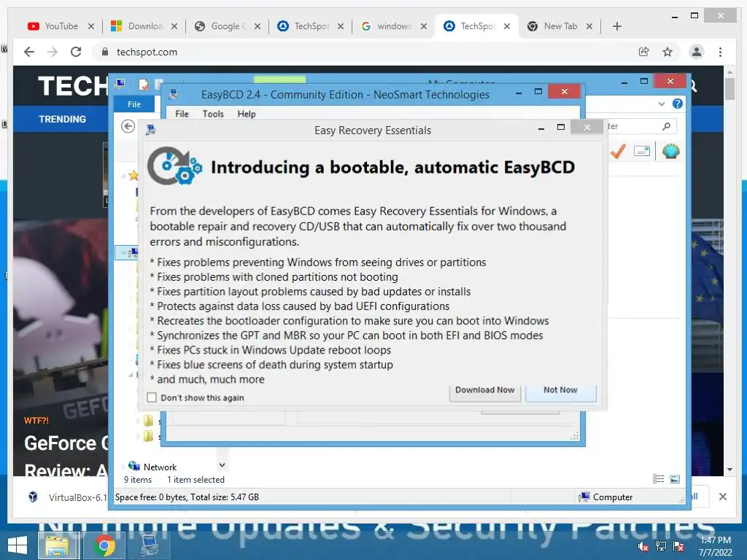The width and height of the screenshot is (747, 560).
Task: Click the TRENDING link on TechSpot
Action: point(63,119)
